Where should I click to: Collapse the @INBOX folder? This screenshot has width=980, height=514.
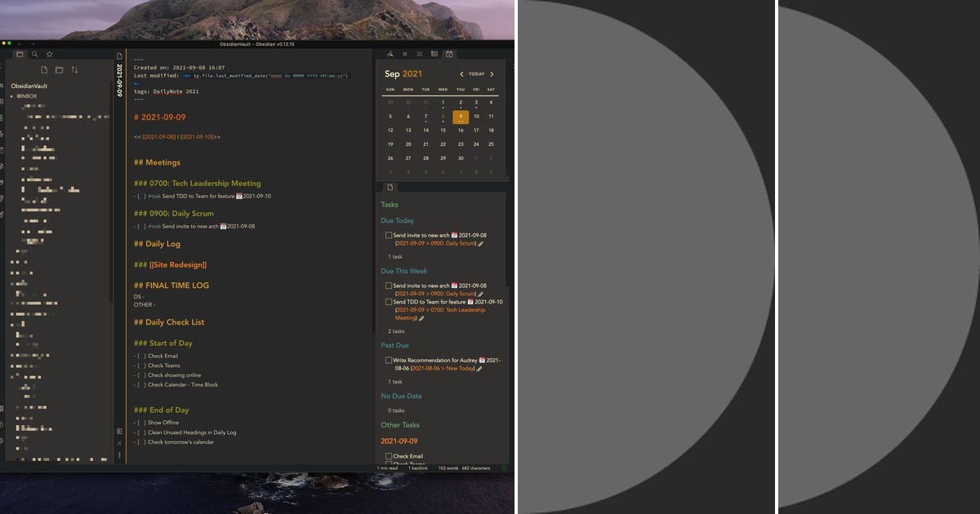click(12, 95)
